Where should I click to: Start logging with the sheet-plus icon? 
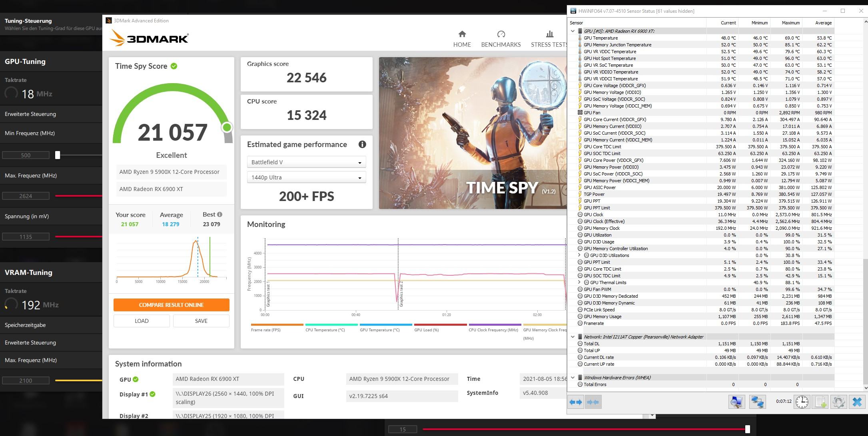click(x=820, y=402)
